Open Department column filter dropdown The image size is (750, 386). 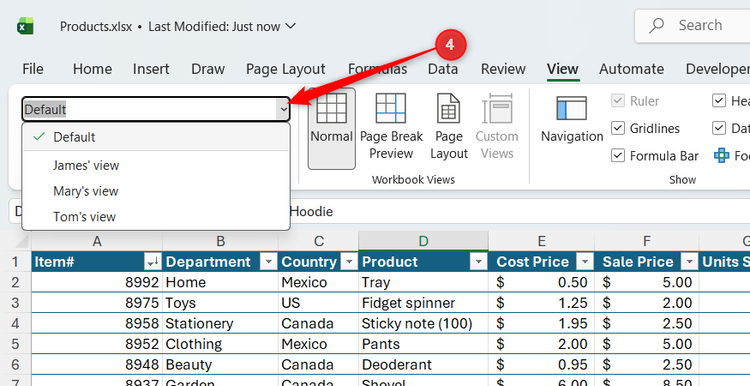click(x=269, y=262)
